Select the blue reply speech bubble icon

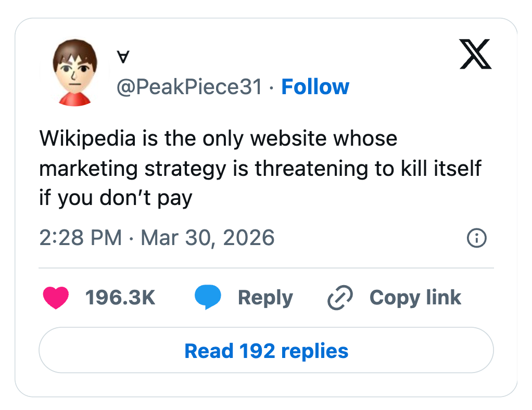click(208, 297)
